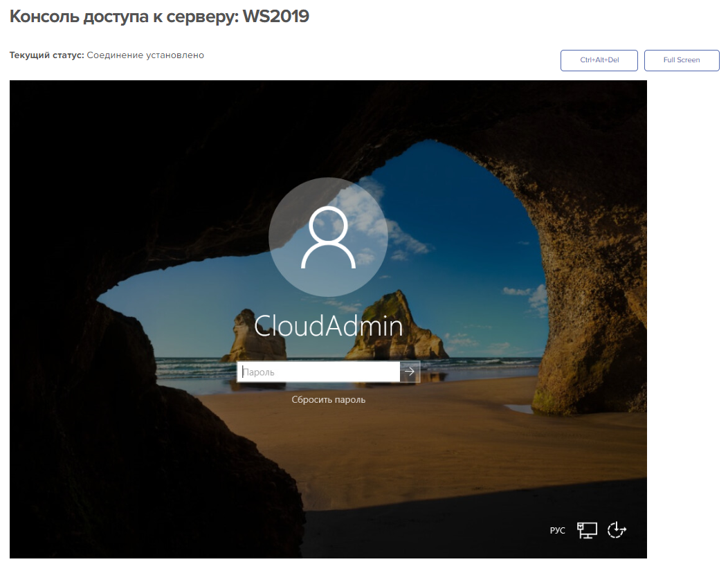
Task: Open the РУС keyboard language switcher
Action: pos(557,530)
